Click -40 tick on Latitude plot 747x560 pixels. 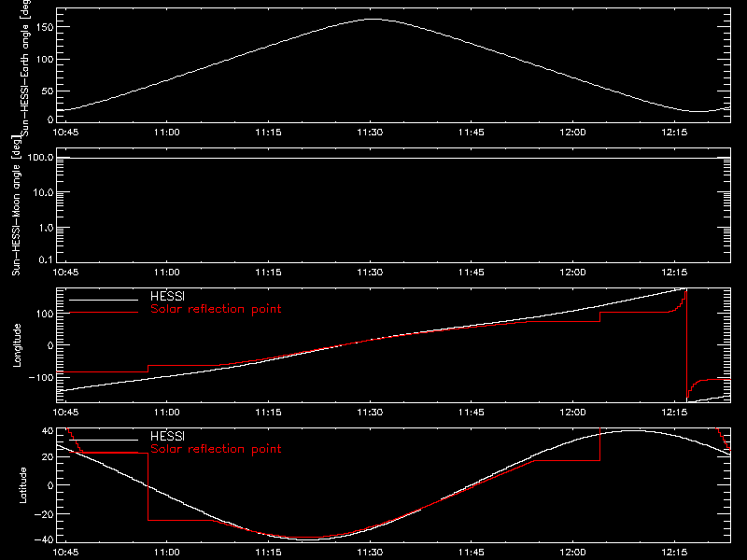(44, 540)
